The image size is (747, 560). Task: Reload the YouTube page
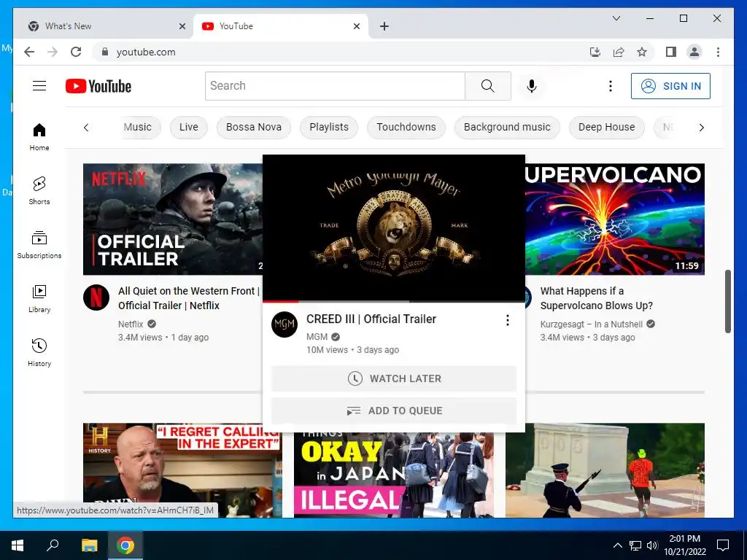[x=76, y=52]
